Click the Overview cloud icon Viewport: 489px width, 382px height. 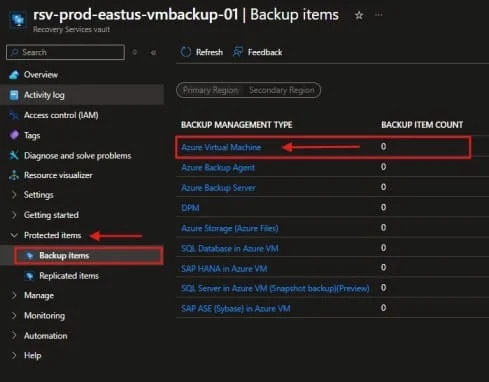[x=14, y=75]
